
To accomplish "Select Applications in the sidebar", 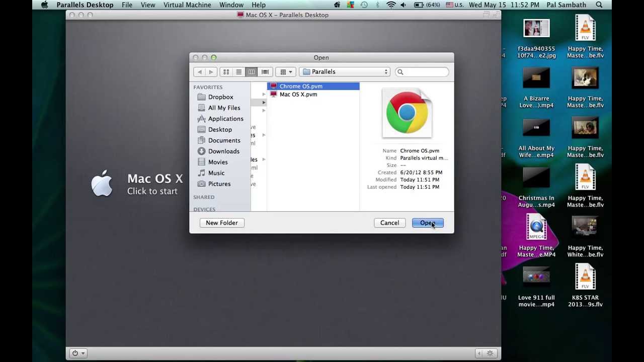I will coord(225,119).
